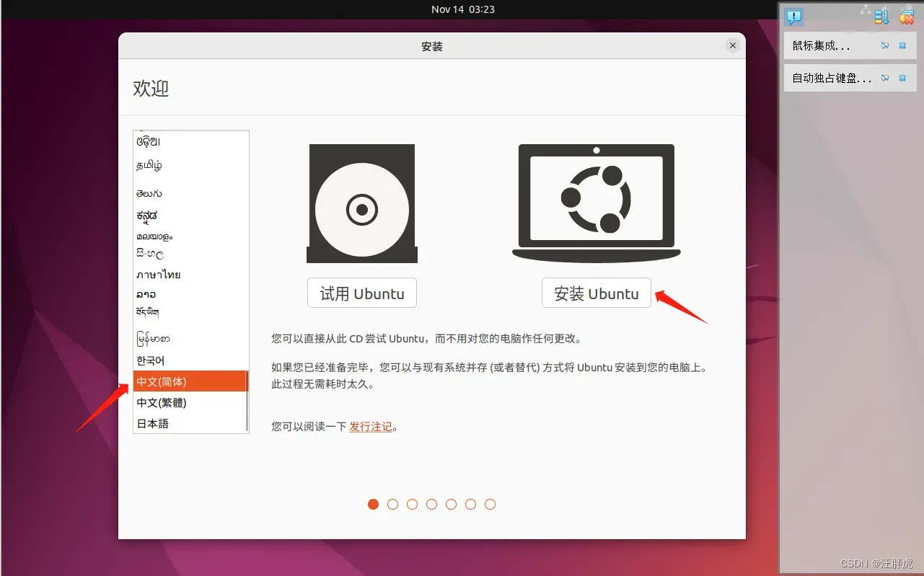Click don't-show-again icon on 鼠标集成 notification

point(885,45)
